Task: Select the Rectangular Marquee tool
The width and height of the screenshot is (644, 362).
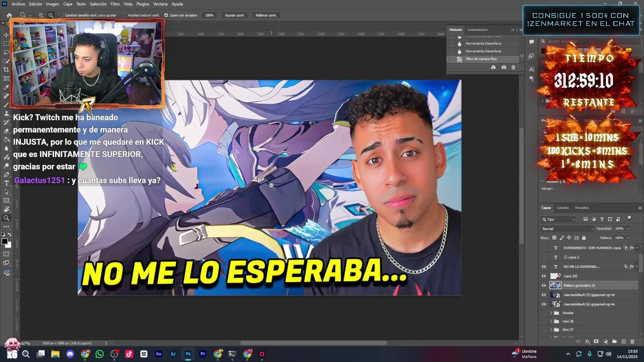Action: 7,44
